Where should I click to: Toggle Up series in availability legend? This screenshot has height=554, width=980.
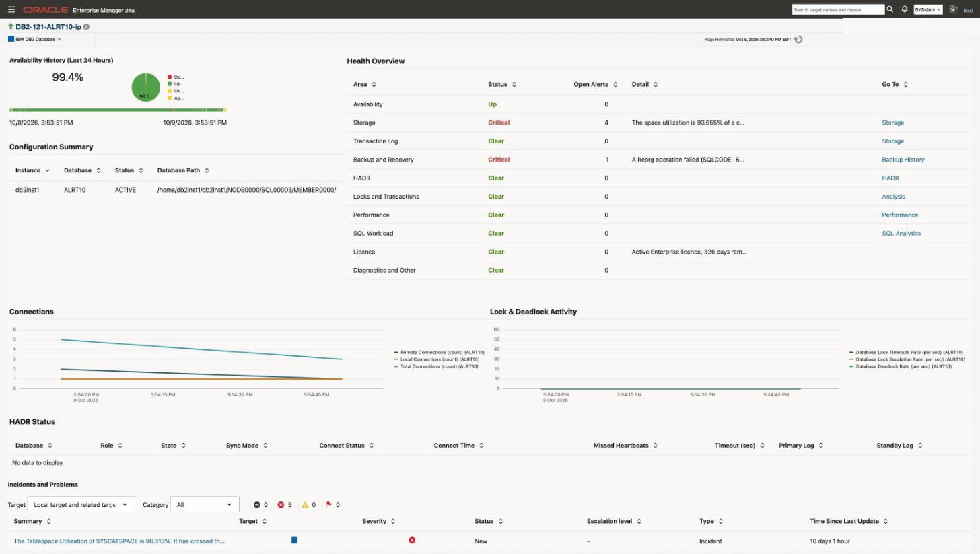tap(174, 84)
